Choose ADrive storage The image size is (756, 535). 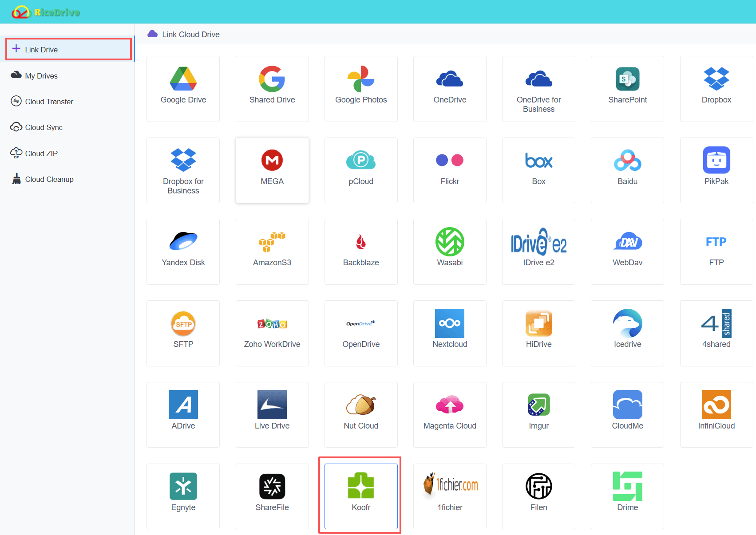click(x=183, y=415)
